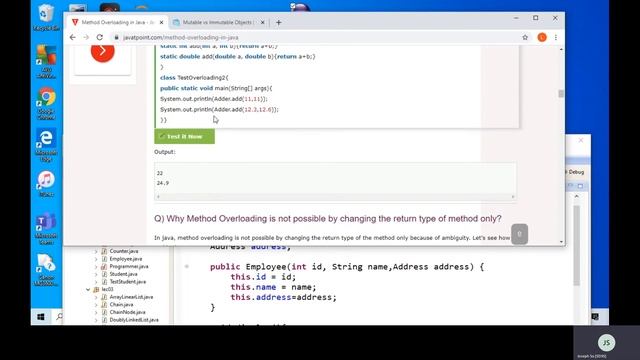
Task: Expand Counter.java in Eclipse tree
Action: [96, 251]
